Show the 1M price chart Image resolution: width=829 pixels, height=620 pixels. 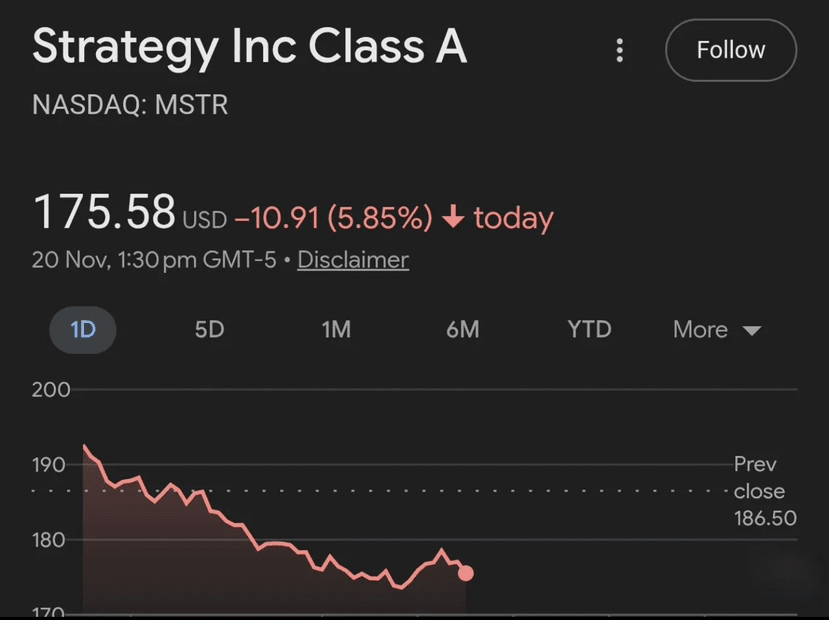pyautogui.click(x=336, y=330)
